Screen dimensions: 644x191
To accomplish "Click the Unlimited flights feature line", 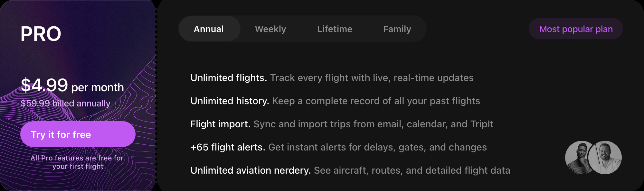I will 332,78.
